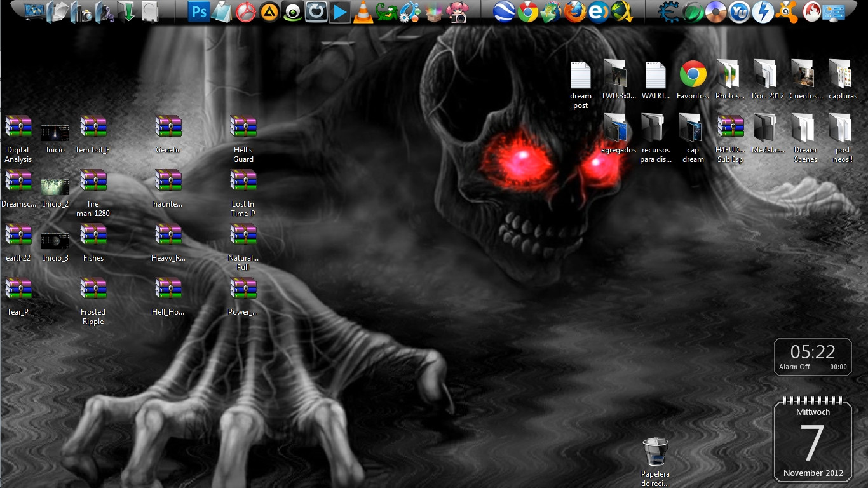Click the 00:00 alarm time on clock
868x488 pixels.
point(838,367)
